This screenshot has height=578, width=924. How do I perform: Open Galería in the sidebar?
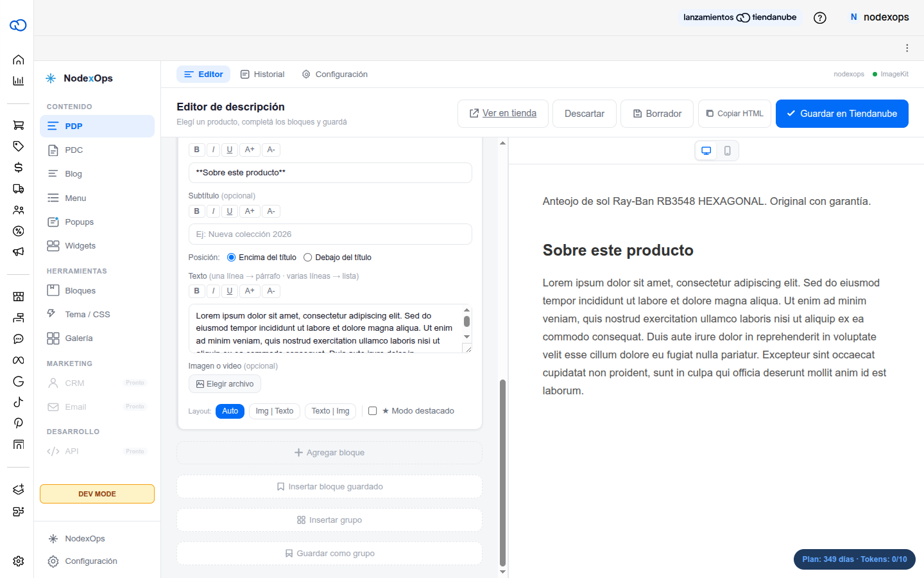97,338
